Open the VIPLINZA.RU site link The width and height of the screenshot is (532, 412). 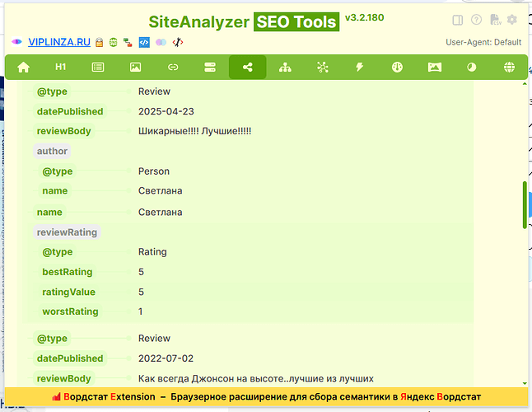59,42
